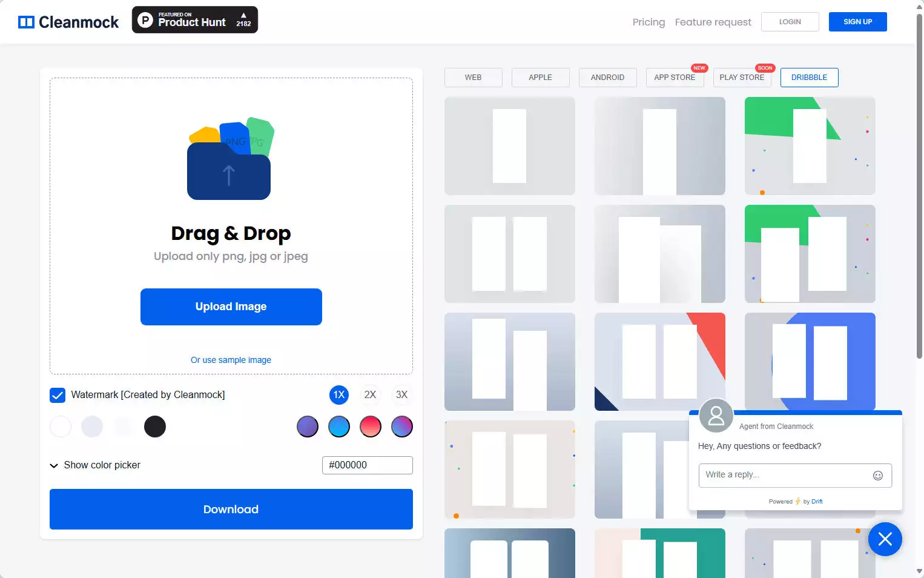Image resolution: width=924 pixels, height=578 pixels.
Task: Click the SIGN UP button
Action: (x=858, y=22)
